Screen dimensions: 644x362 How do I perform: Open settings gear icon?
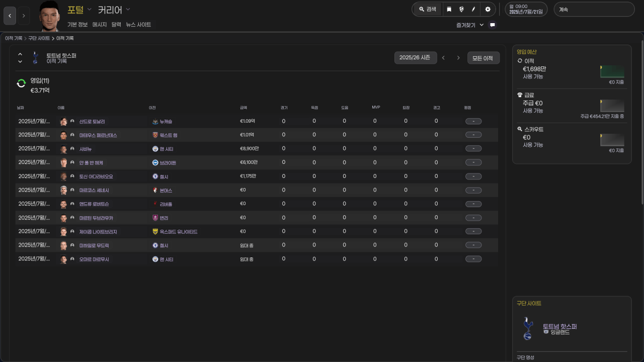point(488,9)
